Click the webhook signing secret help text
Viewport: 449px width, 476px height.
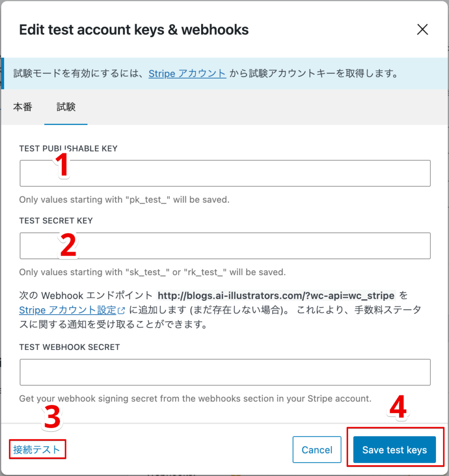pos(195,398)
